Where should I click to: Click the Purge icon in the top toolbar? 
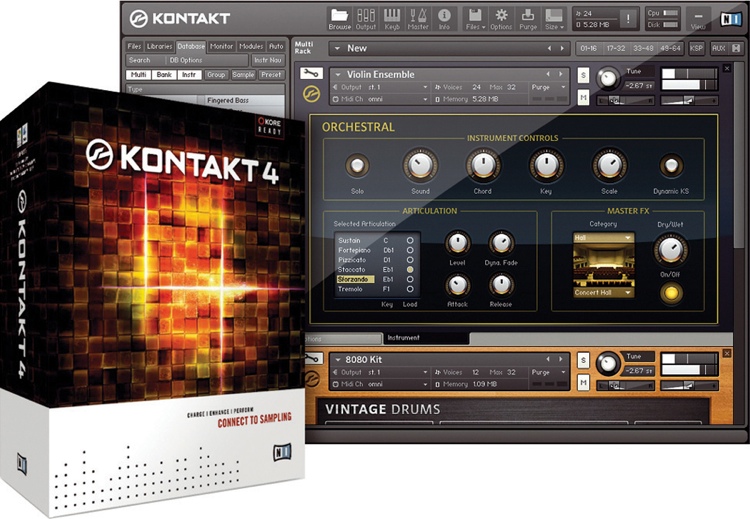click(528, 17)
